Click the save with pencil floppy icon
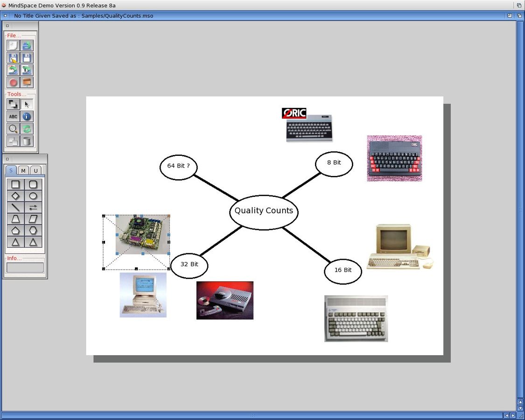Image resolution: width=525 pixels, height=420 pixels. (x=13, y=58)
